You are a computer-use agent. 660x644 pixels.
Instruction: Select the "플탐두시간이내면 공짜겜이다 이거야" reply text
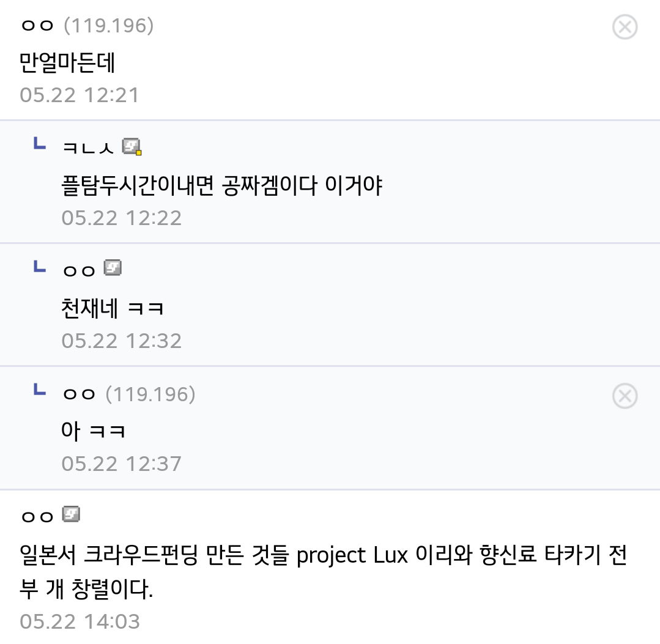pos(222,185)
